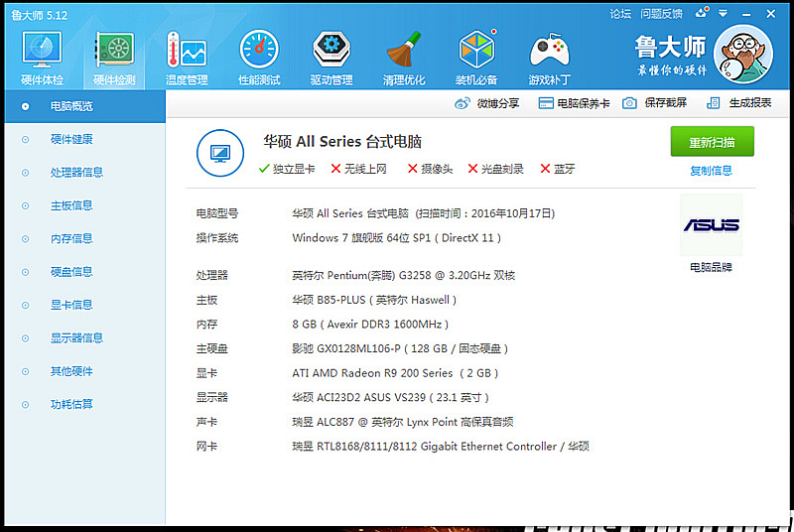Click the 鲁大师 mascot avatar
794x532 pixels.
coord(742,55)
